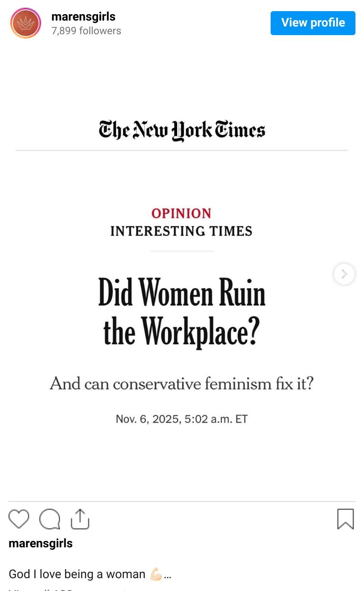
Task: Click the flexed bicep emoji in caption
Action: tap(156, 574)
